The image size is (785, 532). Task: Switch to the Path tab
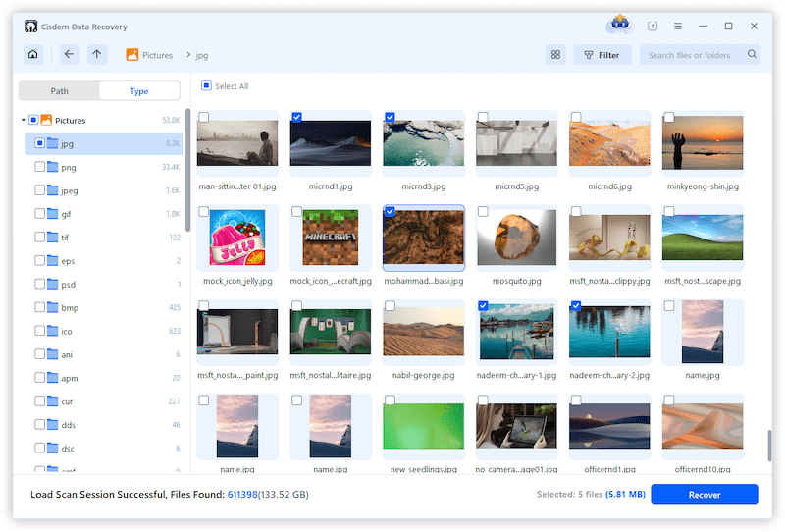(59, 91)
